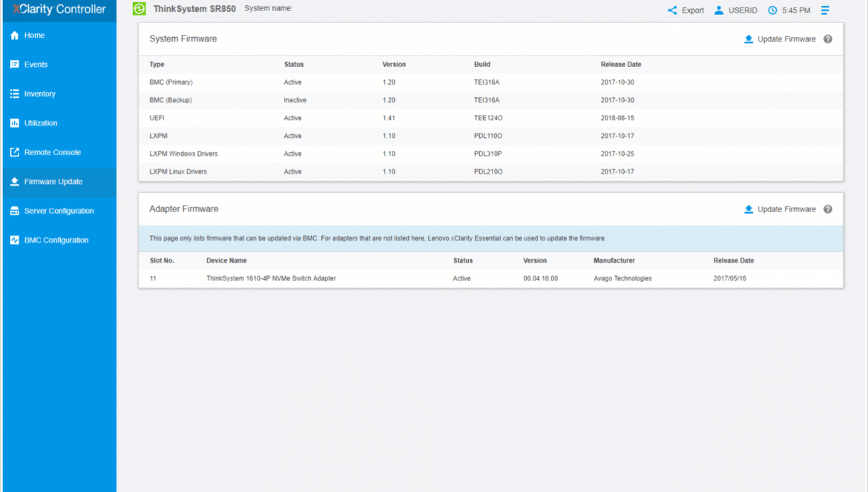Click the BMC Configuration icon

(14, 240)
